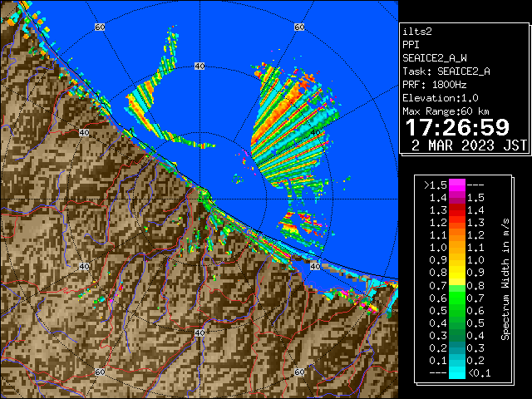Select the "SEAICE2_A_W" product name

click(x=435, y=58)
